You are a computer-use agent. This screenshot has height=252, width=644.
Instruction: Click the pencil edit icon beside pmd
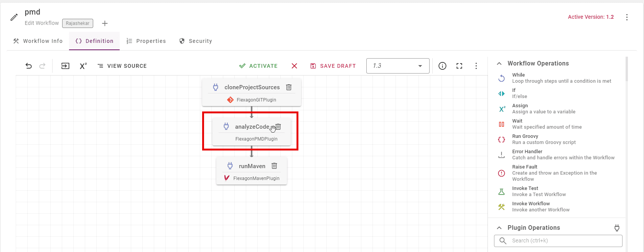click(14, 17)
